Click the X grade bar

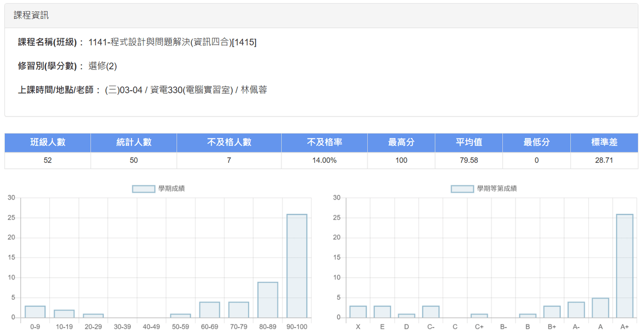tap(358, 312)
